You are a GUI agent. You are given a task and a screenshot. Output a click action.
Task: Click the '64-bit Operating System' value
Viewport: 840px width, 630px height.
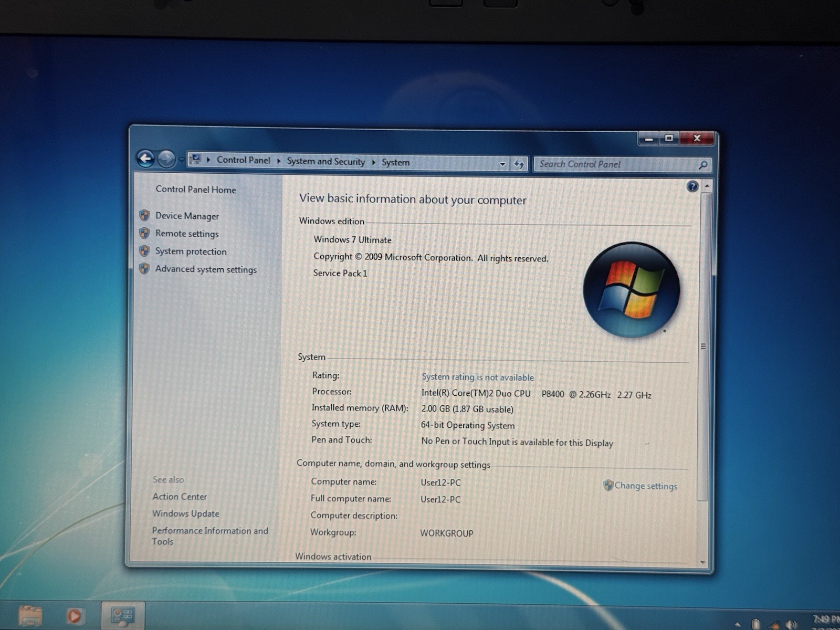(468, 425)
